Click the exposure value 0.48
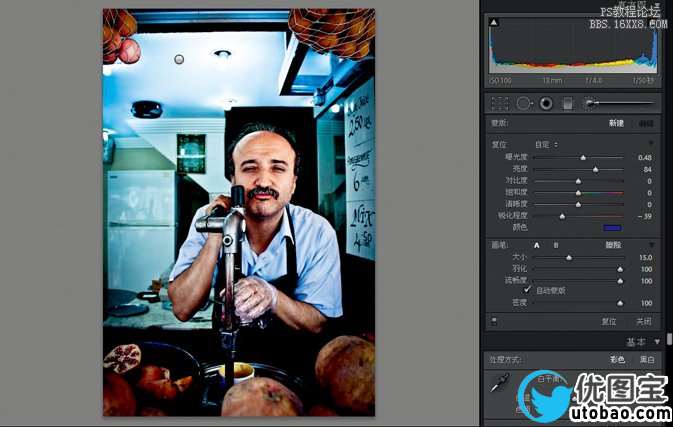 pyautogui.click(x=645, y=158)
